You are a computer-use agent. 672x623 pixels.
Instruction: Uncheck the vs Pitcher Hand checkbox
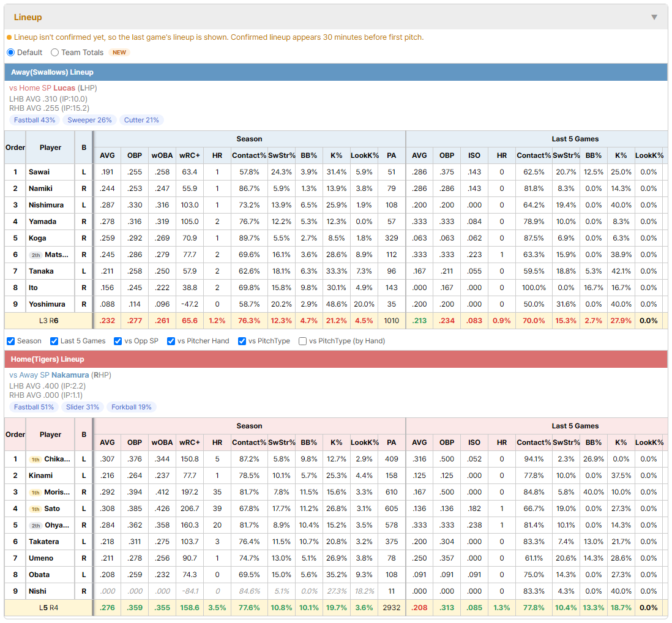coord(171,341)
